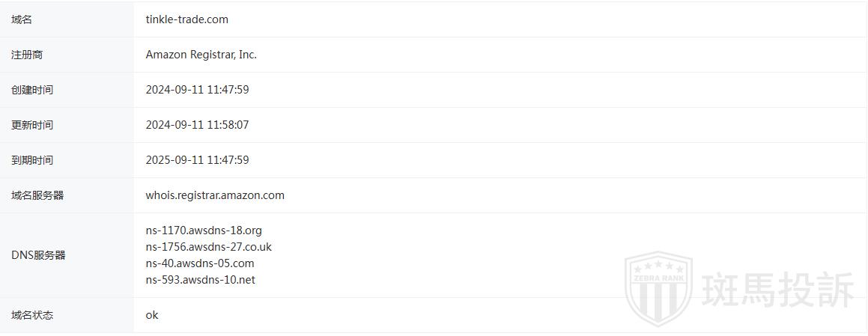The height and width of the screenshot is (336, 868).
Task: Click the domain status value ok
Action: click(x=152, y=315)
